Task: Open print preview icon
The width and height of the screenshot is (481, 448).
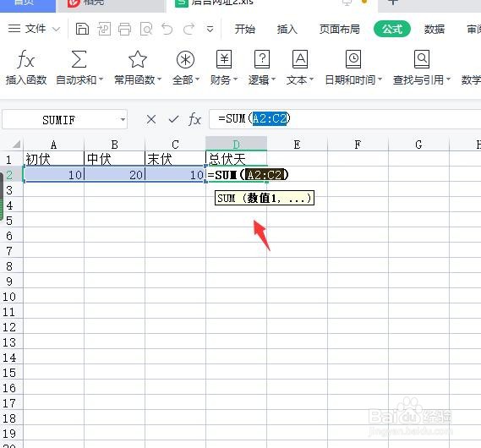Action: (146, 29)
